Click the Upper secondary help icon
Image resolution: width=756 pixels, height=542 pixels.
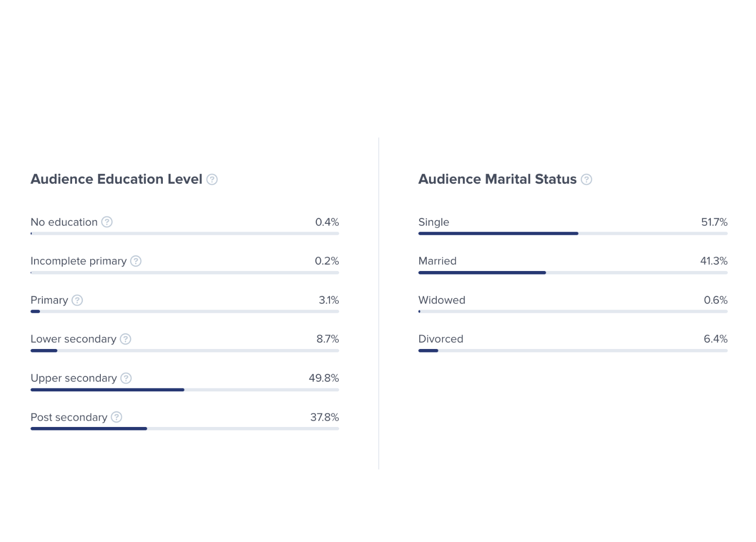(126, 378)
